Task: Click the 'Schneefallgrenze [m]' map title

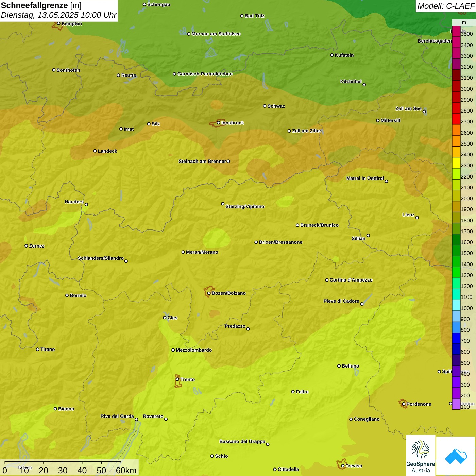Action: tap(41, 5)
